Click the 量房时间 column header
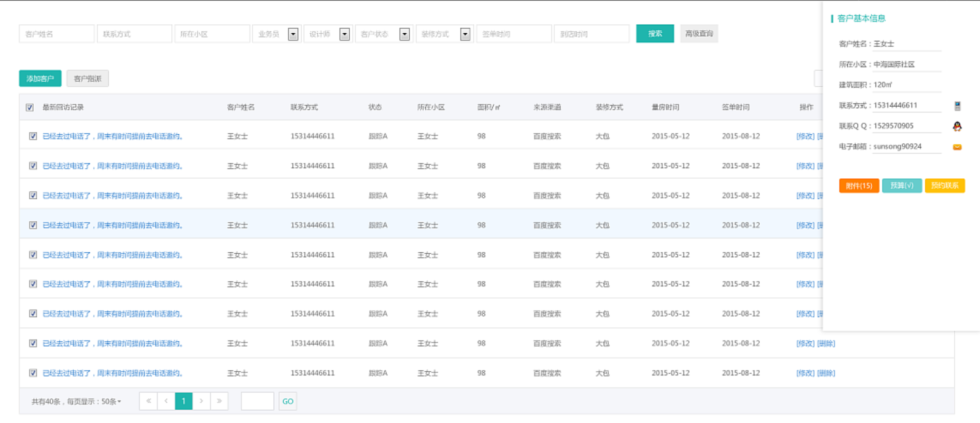 pos(665,107)
